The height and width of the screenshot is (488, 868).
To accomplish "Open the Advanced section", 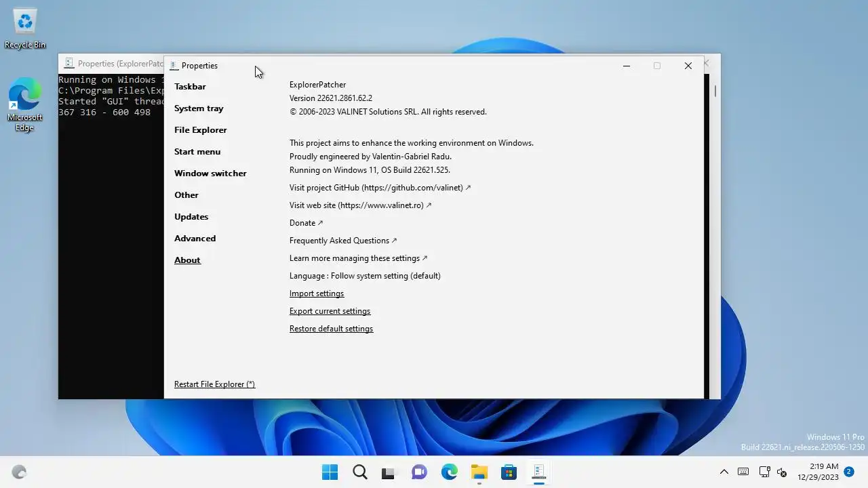I will coord(195,239).
